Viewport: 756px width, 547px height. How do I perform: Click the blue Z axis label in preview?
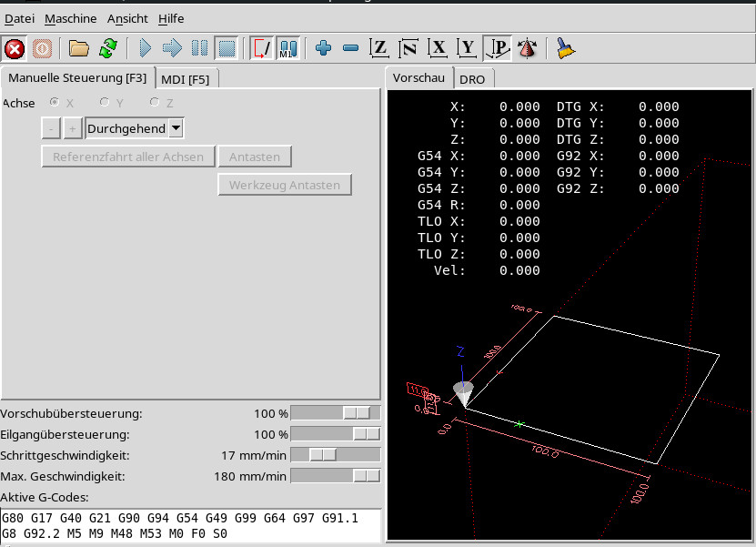tap(460, 351)
